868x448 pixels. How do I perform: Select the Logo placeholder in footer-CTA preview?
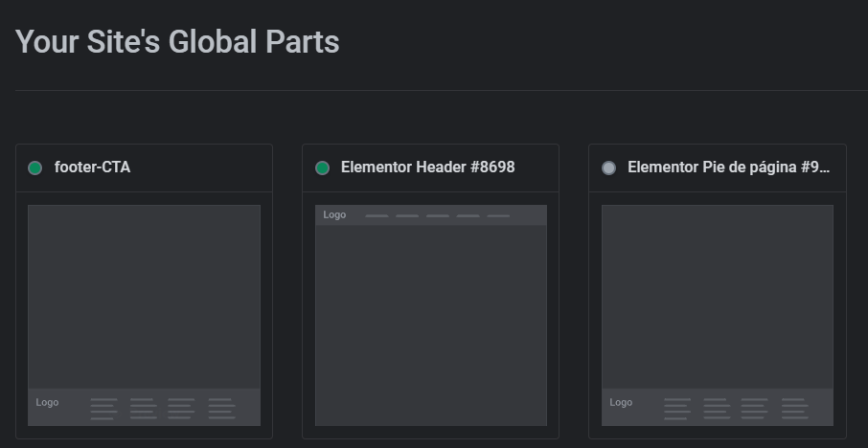47,403
